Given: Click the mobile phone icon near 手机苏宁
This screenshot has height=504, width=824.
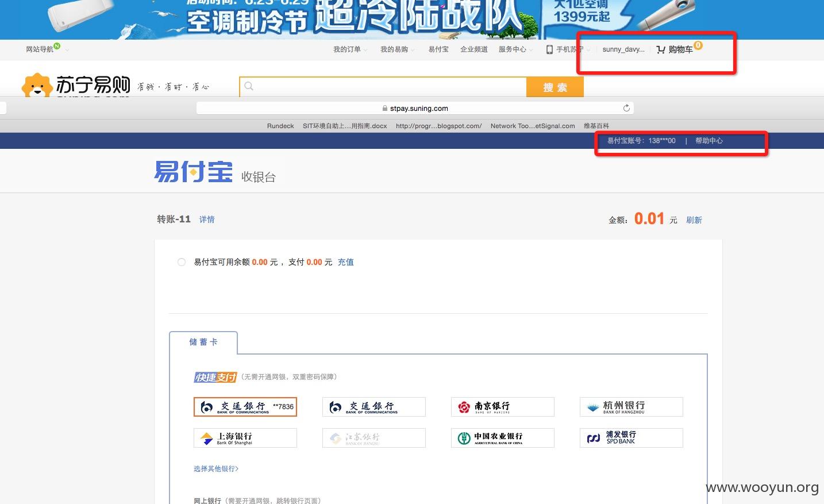Looking at the screenshot, I should tap(549, 49).
